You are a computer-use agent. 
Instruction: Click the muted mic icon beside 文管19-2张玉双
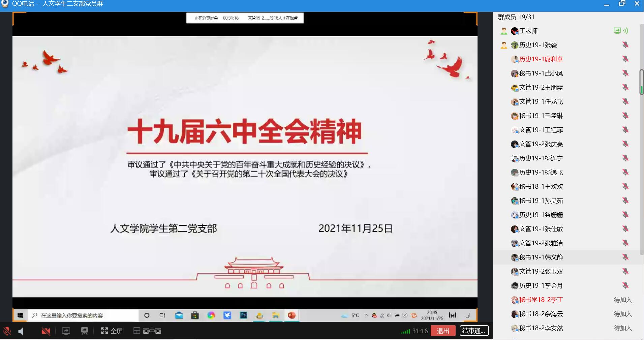point(625,271)
